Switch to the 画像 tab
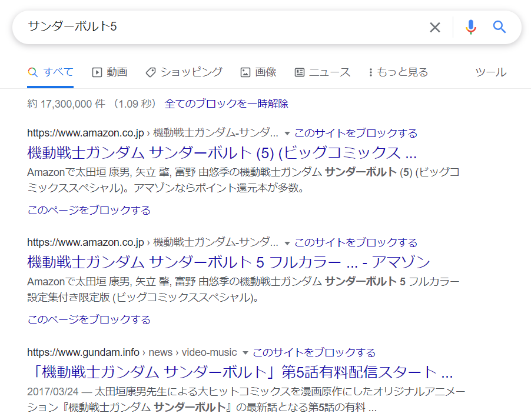Screen dimensions: 531x420 point(258,72)
